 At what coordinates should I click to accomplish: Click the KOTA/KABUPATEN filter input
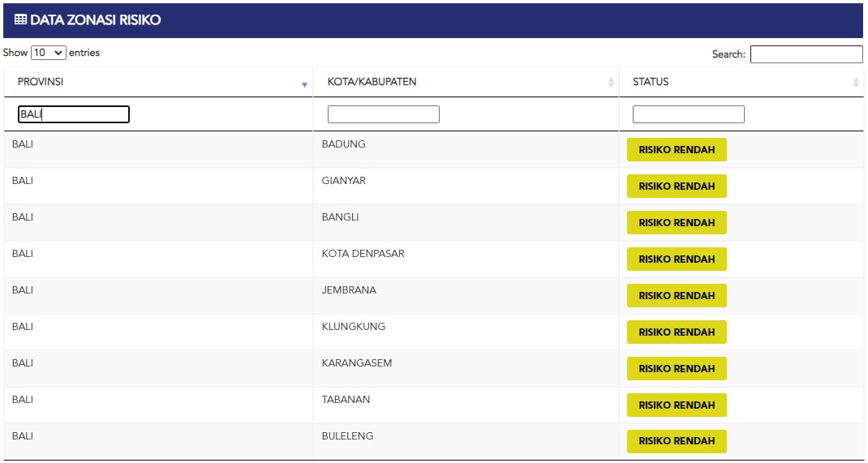point(383,114)
